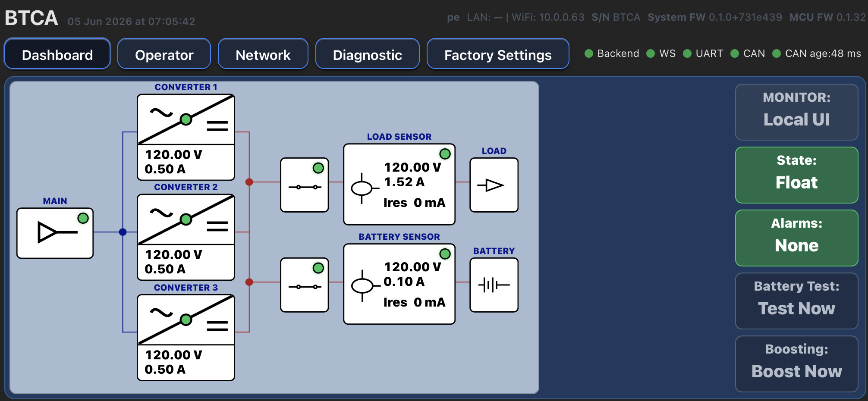Click Converter 2 current 0.50 A reading
This screenshot has height=401, width=868.
[x=165, y=269]
